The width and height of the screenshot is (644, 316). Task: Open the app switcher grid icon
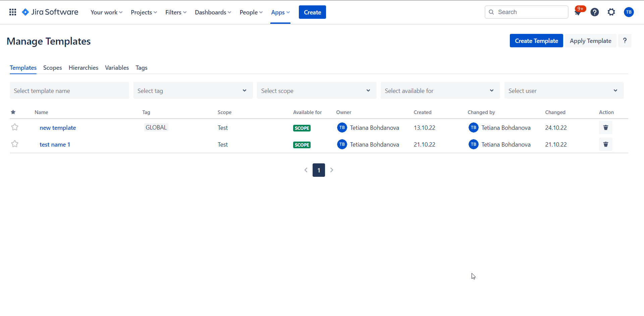click(x=13, y=12)
